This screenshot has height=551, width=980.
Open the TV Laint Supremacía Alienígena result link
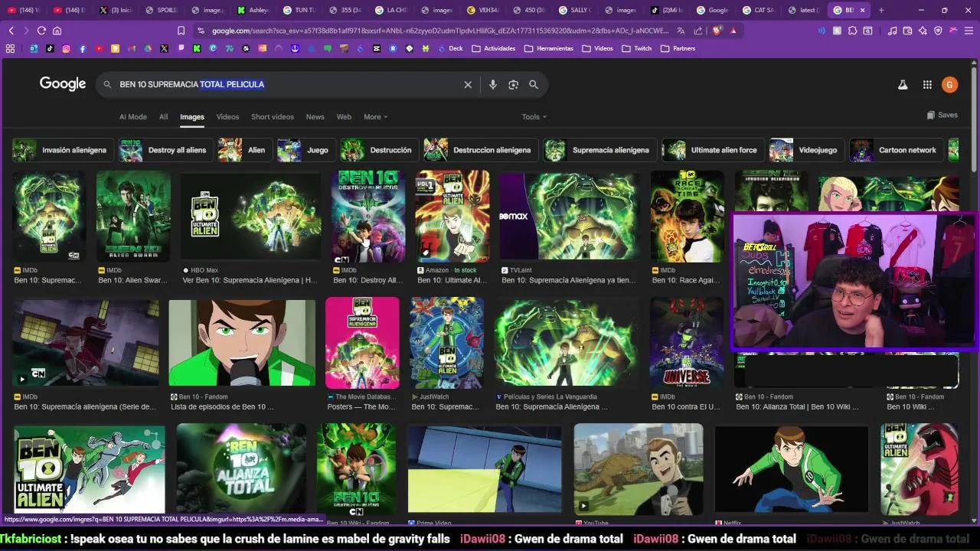[569, 280]
